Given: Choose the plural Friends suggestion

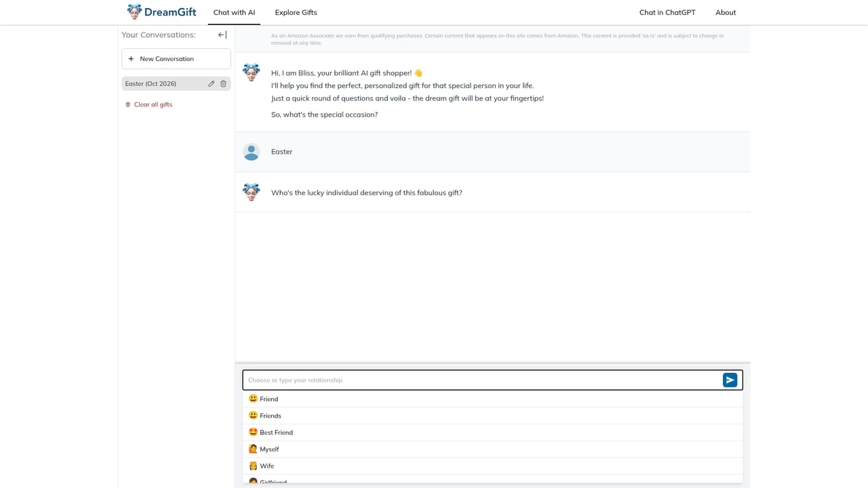Looking at the screenshot, I should pyautogui.click(x=493, y=415).
